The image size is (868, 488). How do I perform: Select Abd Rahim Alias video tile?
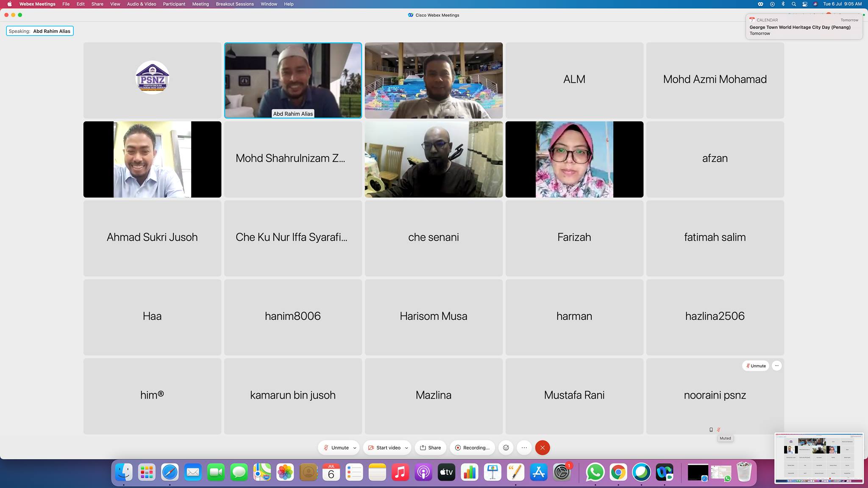[293, 80]
